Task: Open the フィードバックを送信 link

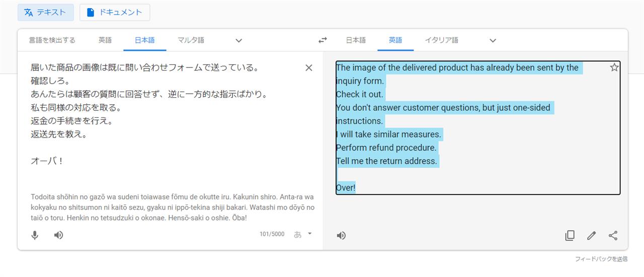Action: pyautogui.click(x=601, y=259)
